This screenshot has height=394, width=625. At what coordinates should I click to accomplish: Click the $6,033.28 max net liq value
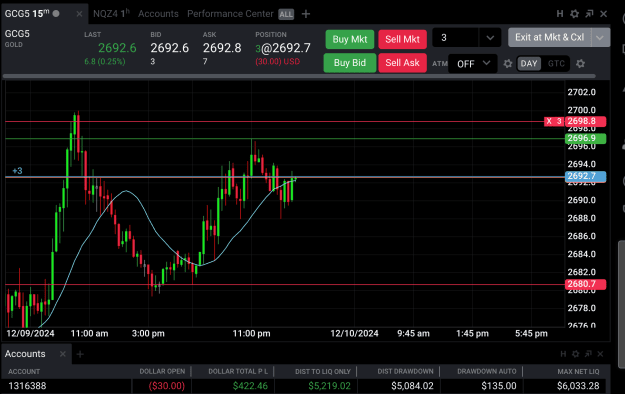[x=578, y=386]
